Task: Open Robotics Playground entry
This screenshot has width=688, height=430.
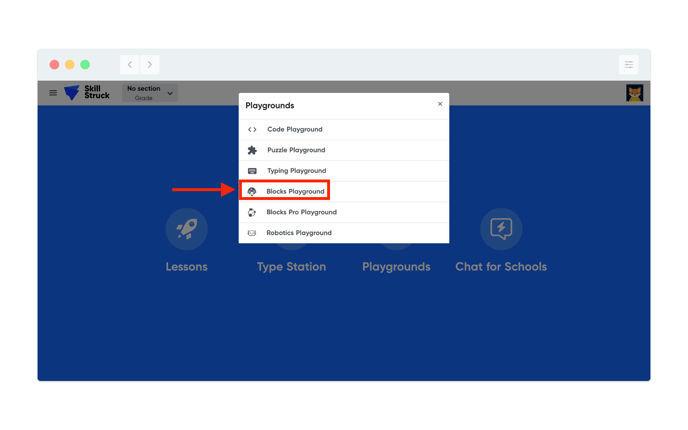Action: tap(298, 233)
